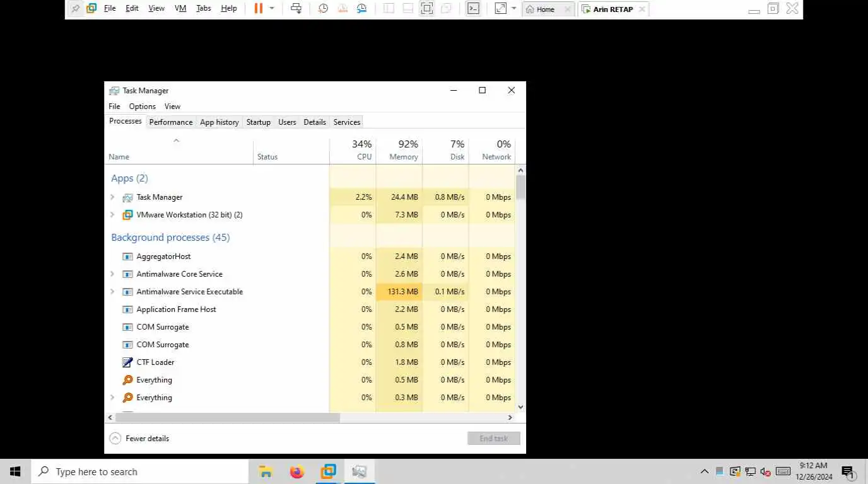
Task: Click the Unity mode toolbar icon
Action: pos(446,9)
